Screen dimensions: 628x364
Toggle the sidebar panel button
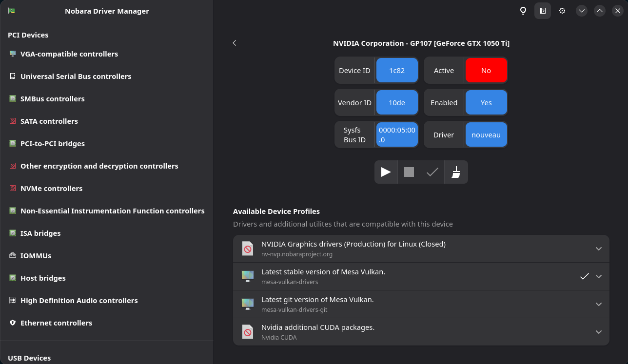click(543, 11)
